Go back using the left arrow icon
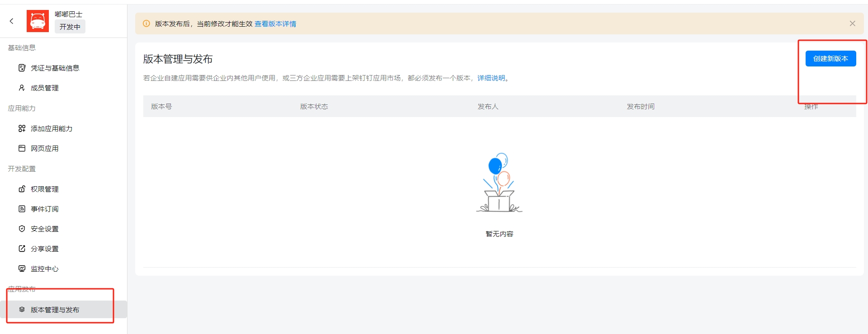The height and width of the screenshot is (334, 868). pos(12,21)
